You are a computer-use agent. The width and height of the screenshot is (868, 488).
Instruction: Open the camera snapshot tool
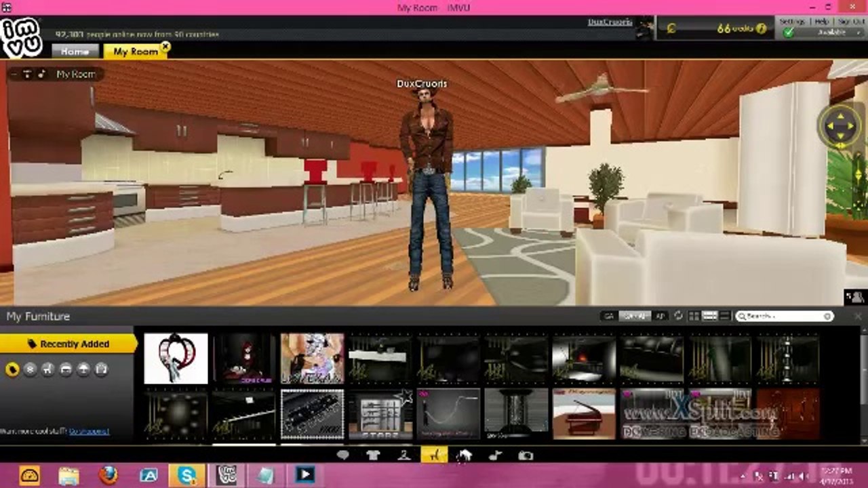tap(526, 455)
